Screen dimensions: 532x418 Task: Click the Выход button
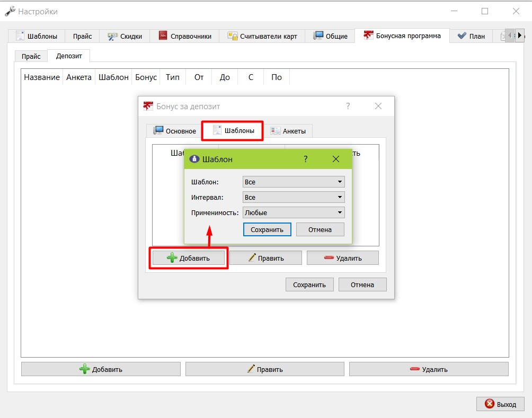click(500, 404)
